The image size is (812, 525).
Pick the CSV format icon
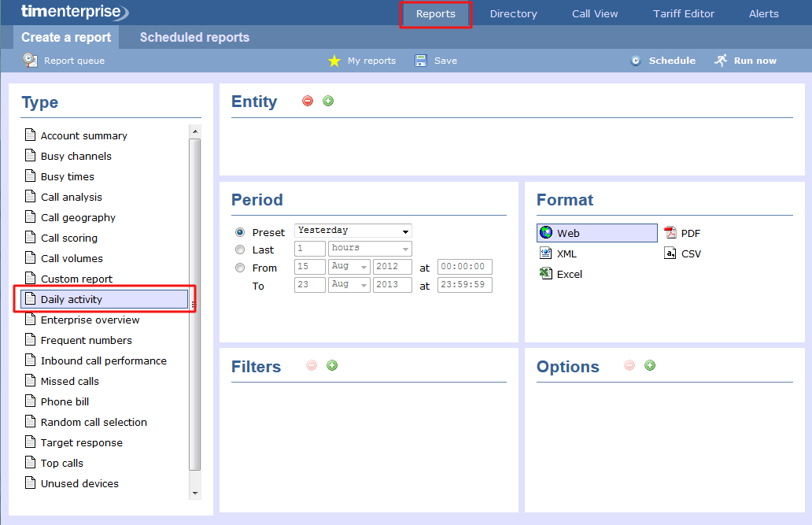click(x=670, y=253)
